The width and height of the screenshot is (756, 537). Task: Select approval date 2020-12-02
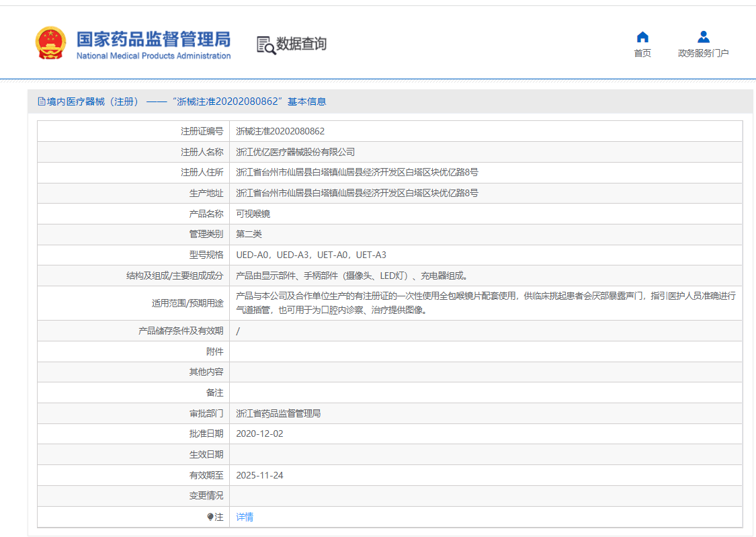pyautogui.click(x=259, y=434)
